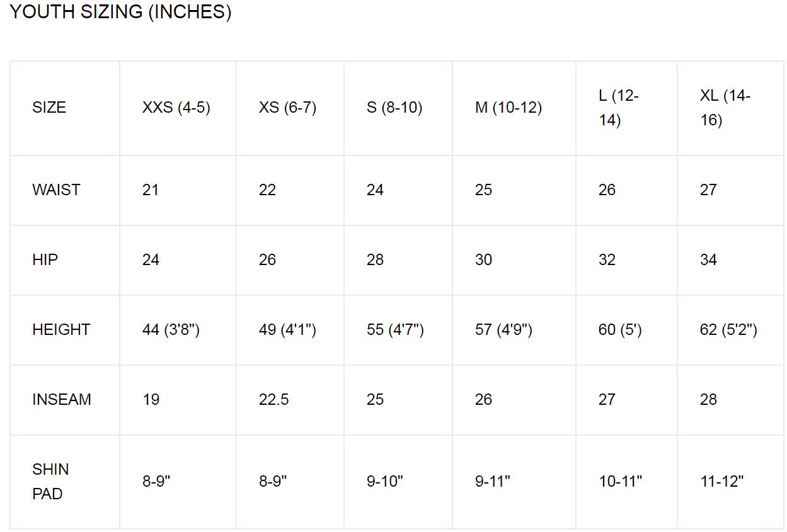Click the XXS (4-5) size column header
This screenshot has height=532, width=787.
(x=176, y=108)
